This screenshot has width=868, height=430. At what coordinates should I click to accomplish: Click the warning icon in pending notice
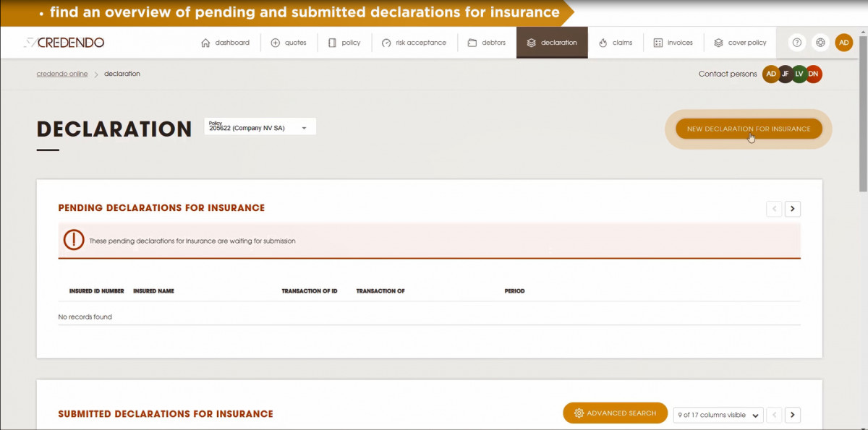(x=74, y=240)
